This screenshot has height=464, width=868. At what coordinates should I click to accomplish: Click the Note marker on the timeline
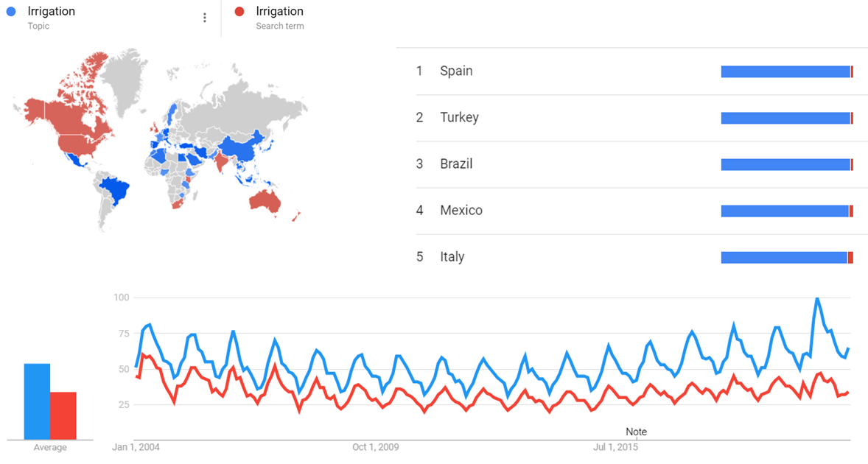coord(636,432)
